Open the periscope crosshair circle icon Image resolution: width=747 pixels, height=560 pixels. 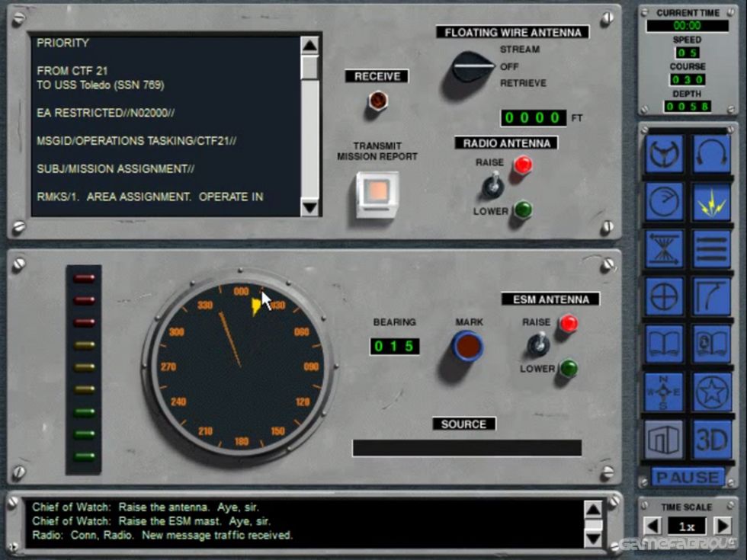tap(664, 296)
